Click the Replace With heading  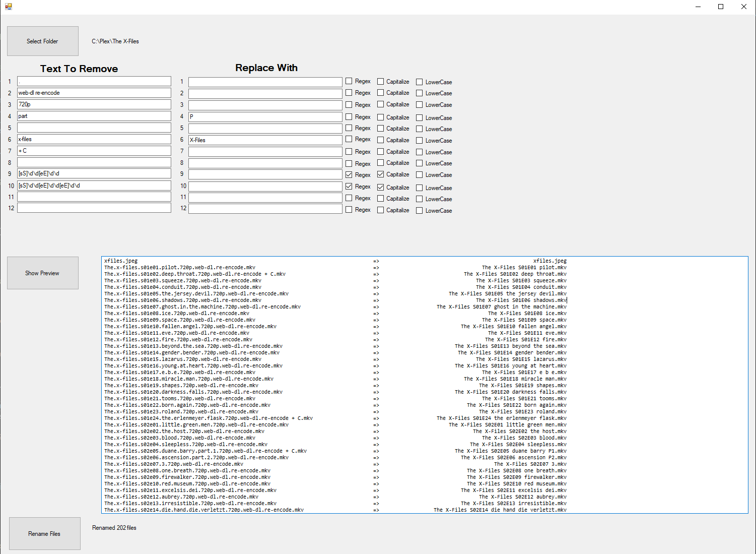[266, 68]
